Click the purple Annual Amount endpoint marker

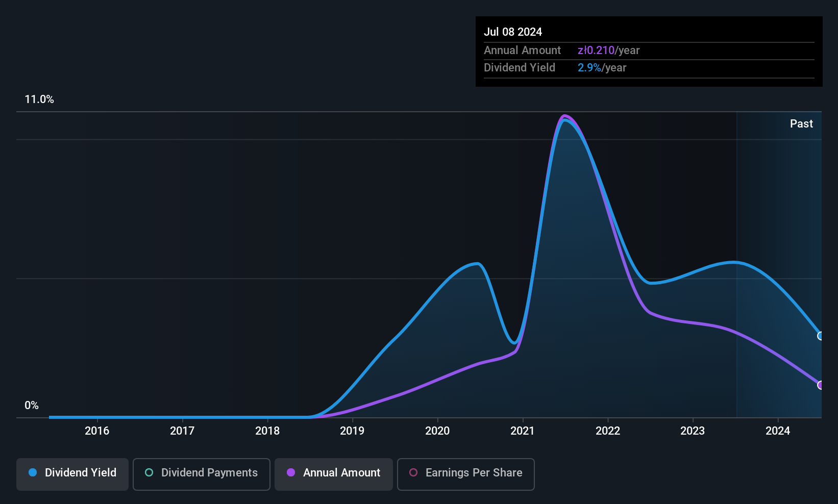(x=821, y=385)
